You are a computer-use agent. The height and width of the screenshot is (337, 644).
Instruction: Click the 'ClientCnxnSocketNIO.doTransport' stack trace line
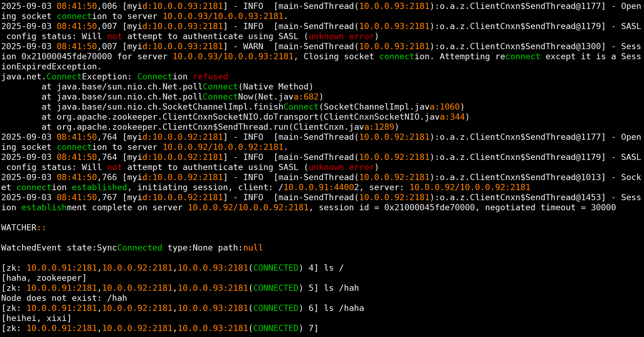pos(255,117)
